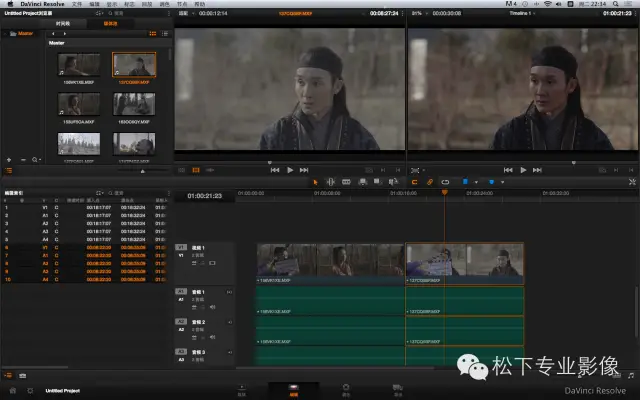Lock the video track 1
The height and width of the screenshot is (400, 640).
click(x=194, y=263)
